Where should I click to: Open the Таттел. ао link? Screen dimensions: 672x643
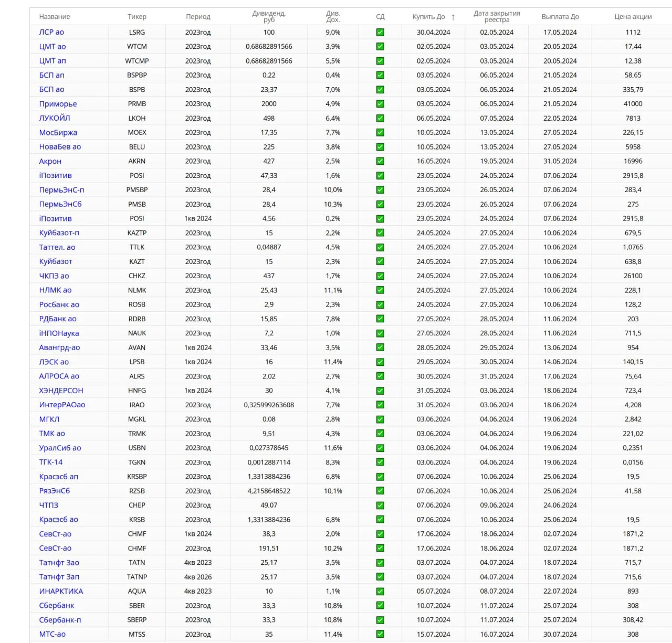tap(57, 247)
